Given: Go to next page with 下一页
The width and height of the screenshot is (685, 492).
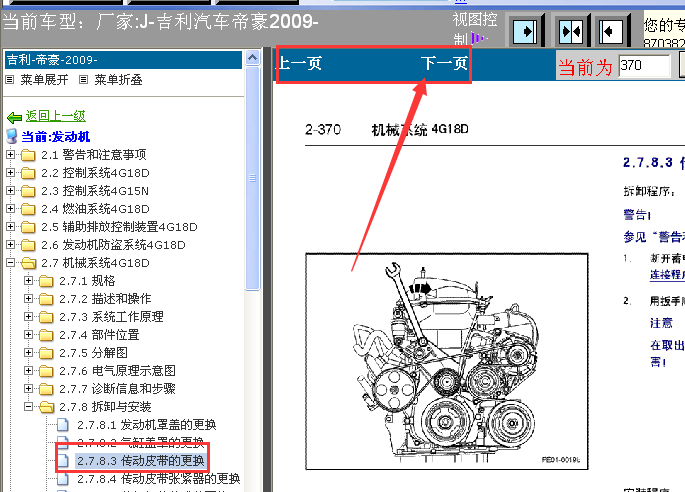Looking at the screenshot, I should pos(445,63).
